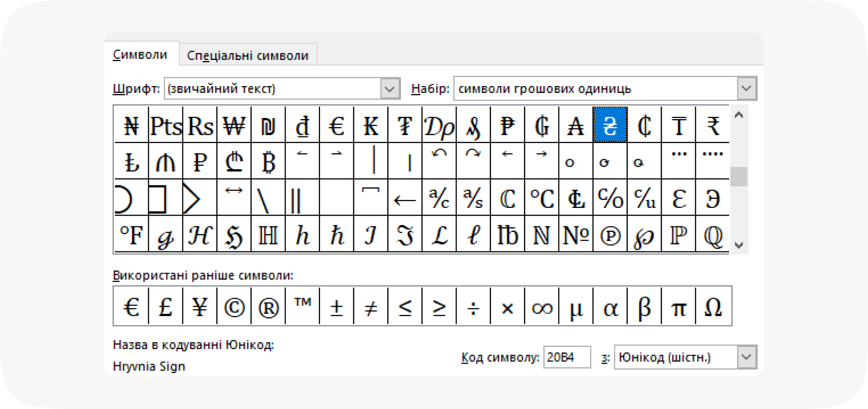Click the Код символу input field

coord(566,357)
